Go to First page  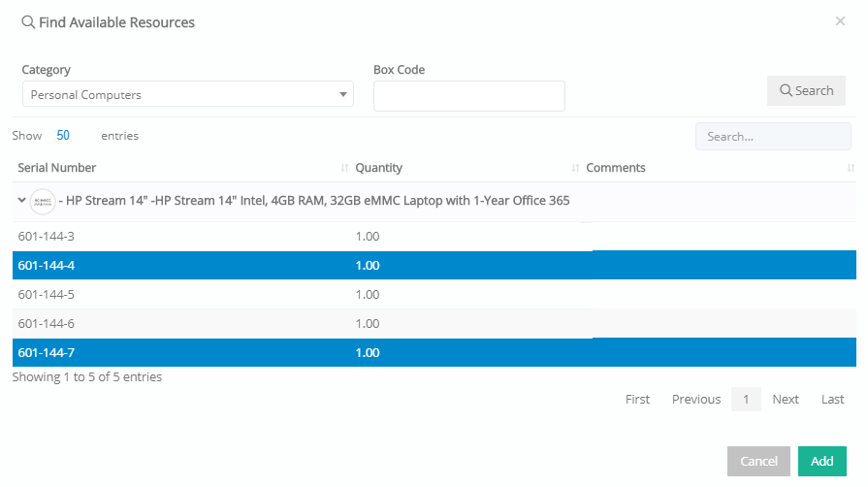coord(637,399)
